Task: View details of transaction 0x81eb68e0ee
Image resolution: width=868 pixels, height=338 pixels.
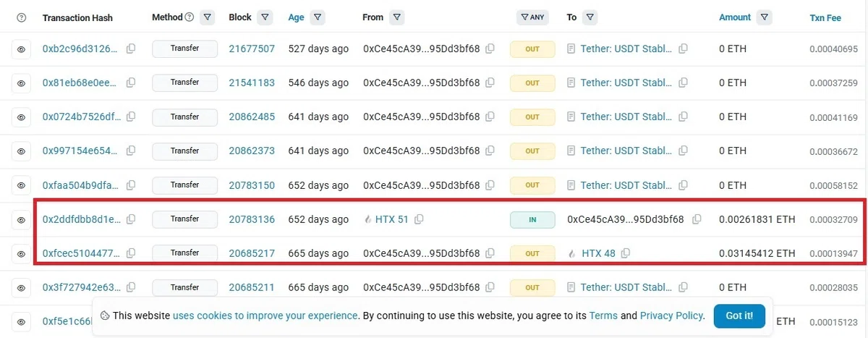Action: (21, 83)
